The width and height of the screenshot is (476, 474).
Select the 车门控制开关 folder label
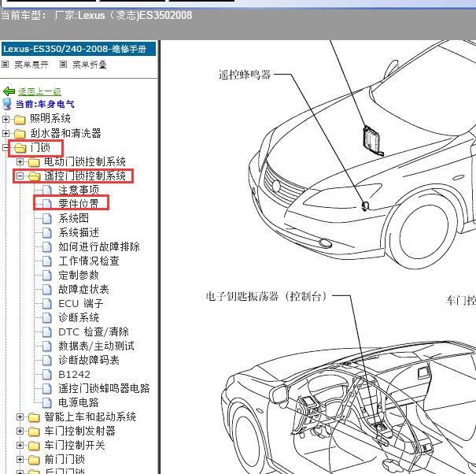(x=75, y=445)
